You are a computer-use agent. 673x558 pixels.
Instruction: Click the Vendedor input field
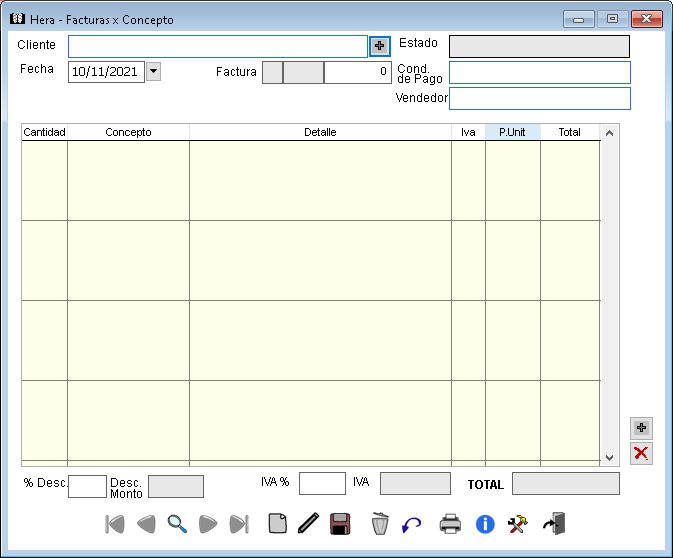[x=540, y=98]
